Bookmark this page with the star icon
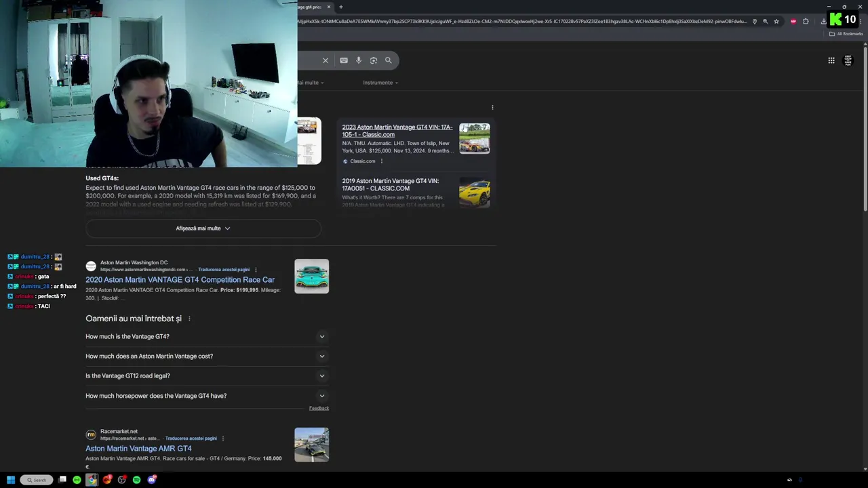 click(x=776, y=21)
